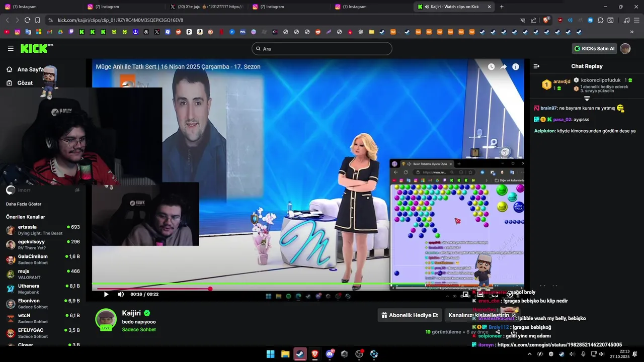Switch to the X'te juju browser tab

coord(206,7)
